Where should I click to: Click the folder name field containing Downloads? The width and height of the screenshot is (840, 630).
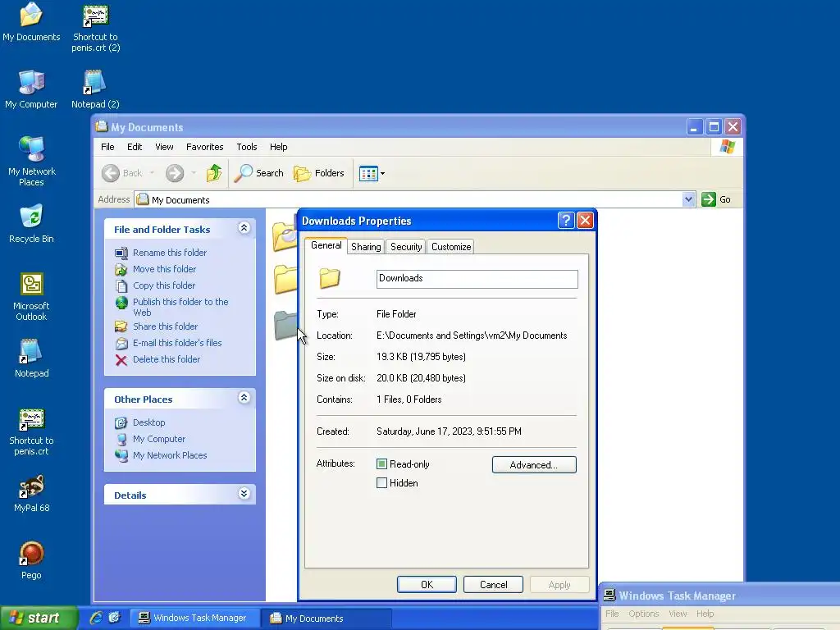[477, 279]
